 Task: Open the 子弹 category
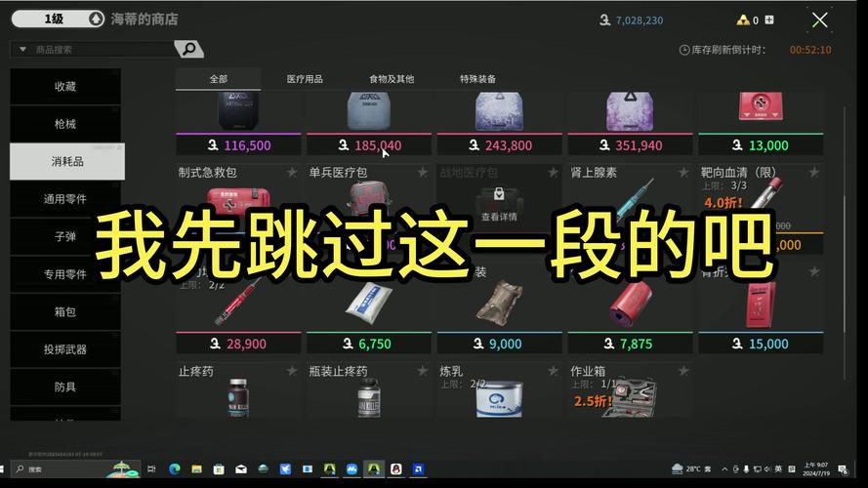pyautogui.click(x=65, y=237)
